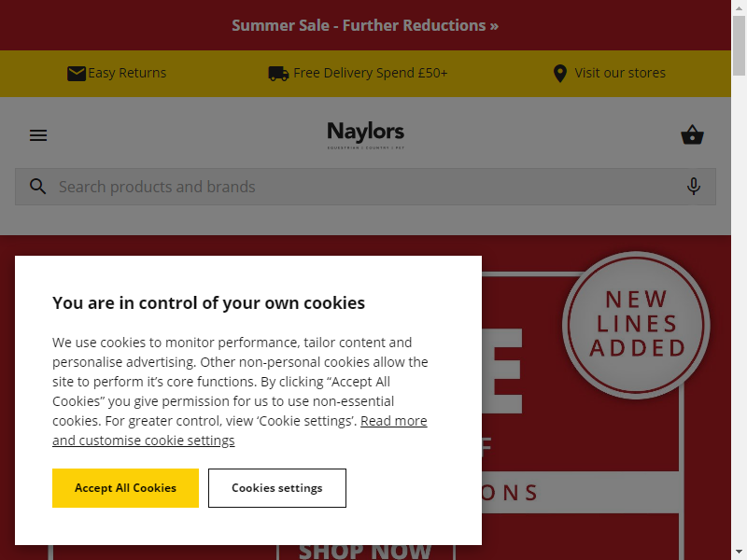The height and width of the screenshot is (560, 747).
Task: Click the Shop Now banner button
Action: (365, 550)
